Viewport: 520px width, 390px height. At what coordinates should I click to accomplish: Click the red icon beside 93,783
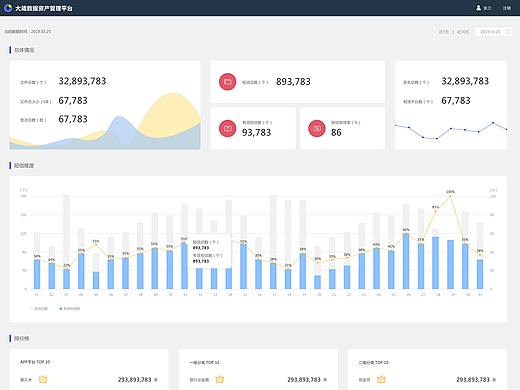(227, 128)
